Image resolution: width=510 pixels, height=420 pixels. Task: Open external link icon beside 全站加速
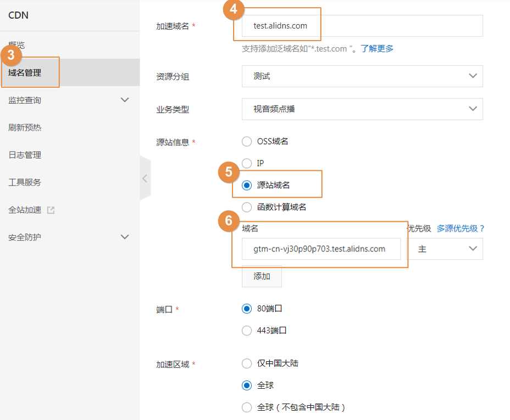coord(51,210)
